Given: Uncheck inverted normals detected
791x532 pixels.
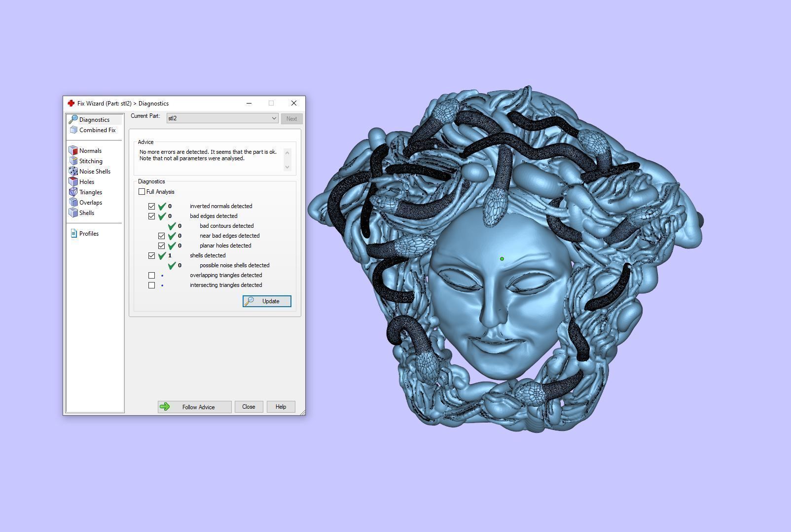Looking at the screenshot, I should click(x=152, y=207).
